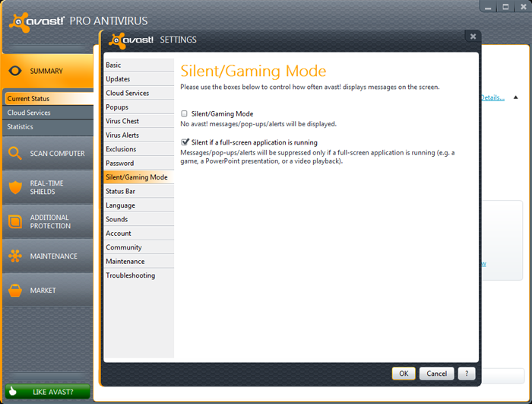Click the thumbs-up icon on Like Avast

pyautogui.click(x=13, y=391)
